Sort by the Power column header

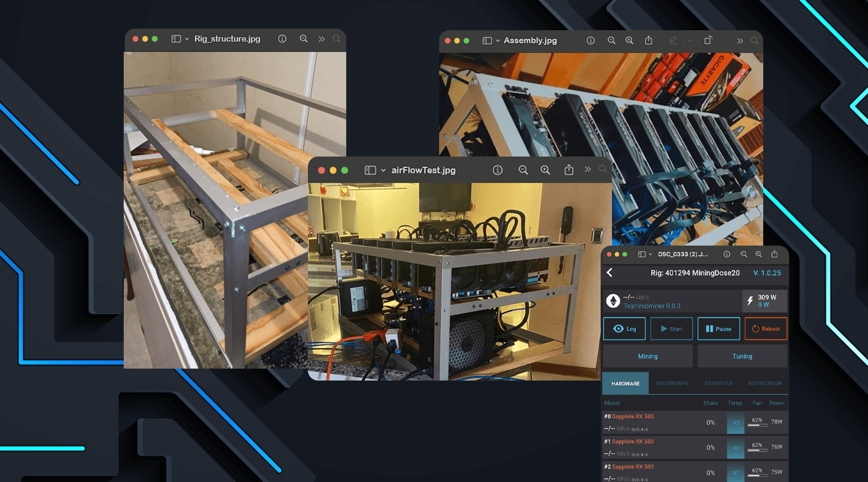point(777,403)
